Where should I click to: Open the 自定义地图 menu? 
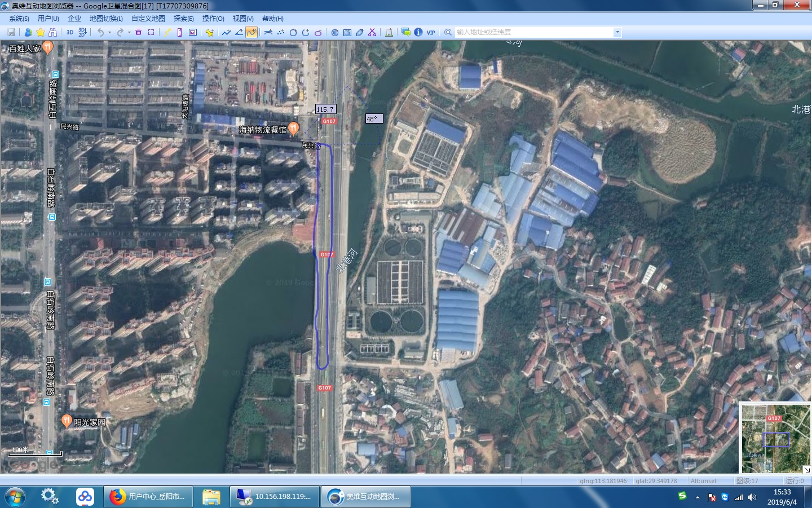click(x=148, y=19)
